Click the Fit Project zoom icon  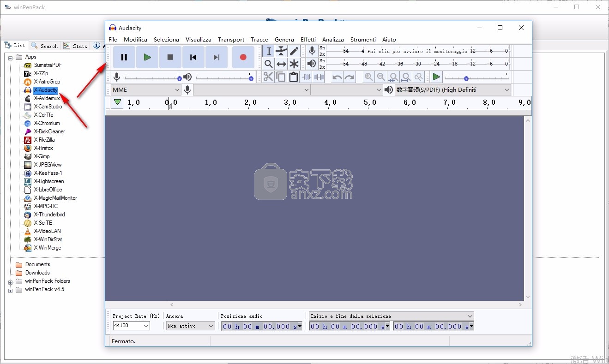coord(406,77)
